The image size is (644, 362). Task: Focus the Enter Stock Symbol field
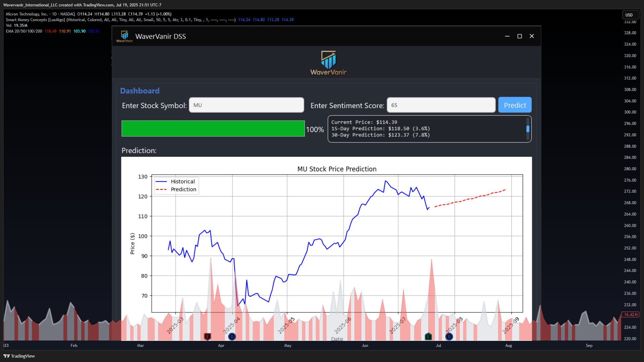point(246,105)
